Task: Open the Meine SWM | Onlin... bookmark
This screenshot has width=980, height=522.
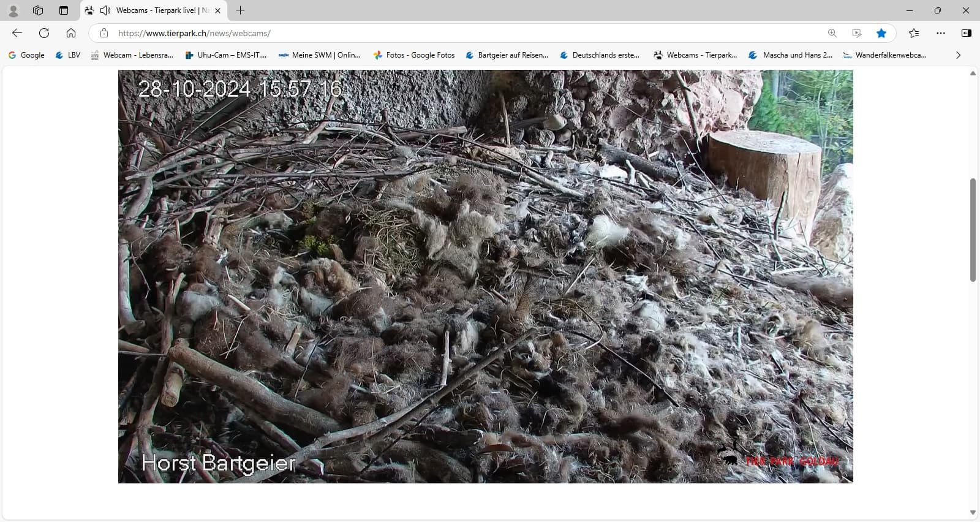Action: tap(319, 55)
